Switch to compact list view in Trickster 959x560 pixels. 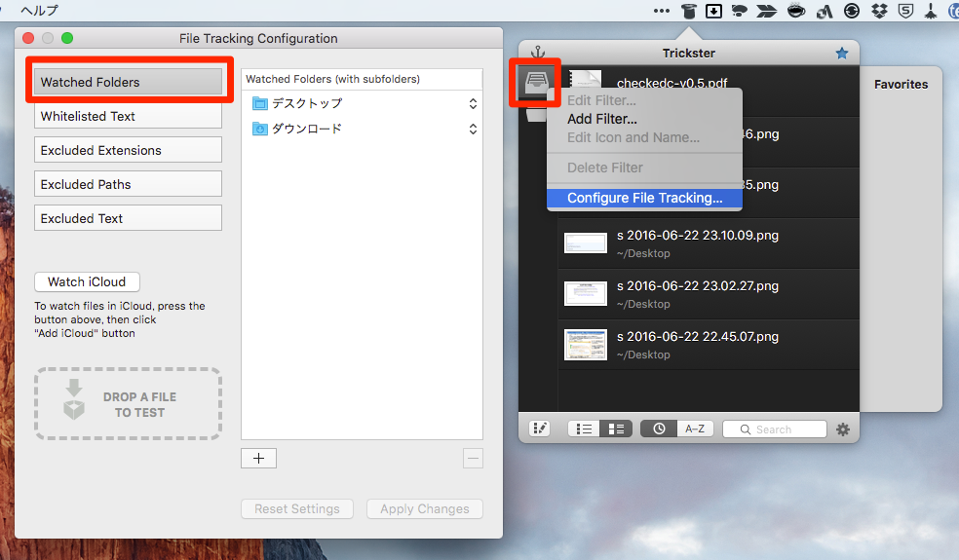click(584, 429)
